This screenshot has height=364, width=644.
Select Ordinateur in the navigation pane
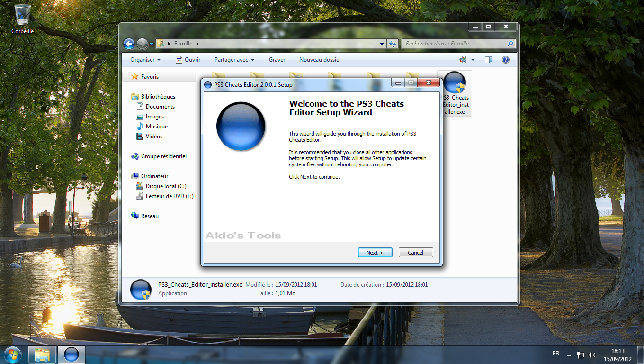click(x=154, y=176)
